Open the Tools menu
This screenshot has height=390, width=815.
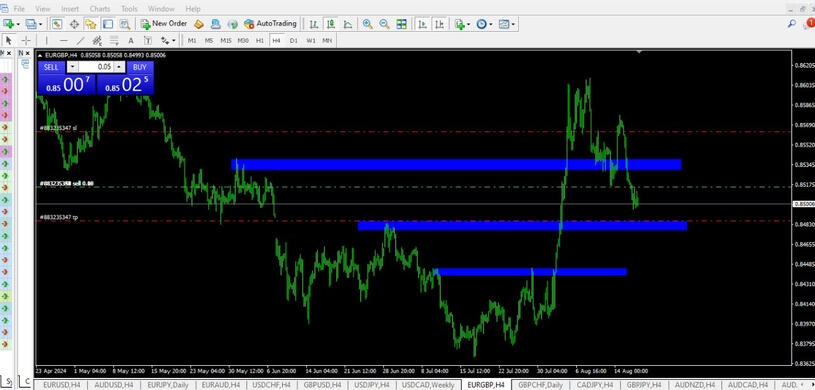pyautogui.click(x=129, y=9)
